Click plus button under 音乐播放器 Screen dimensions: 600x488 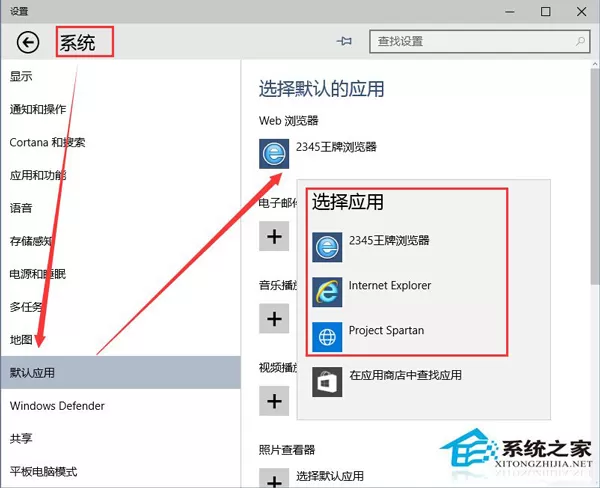tap(274, 318)
